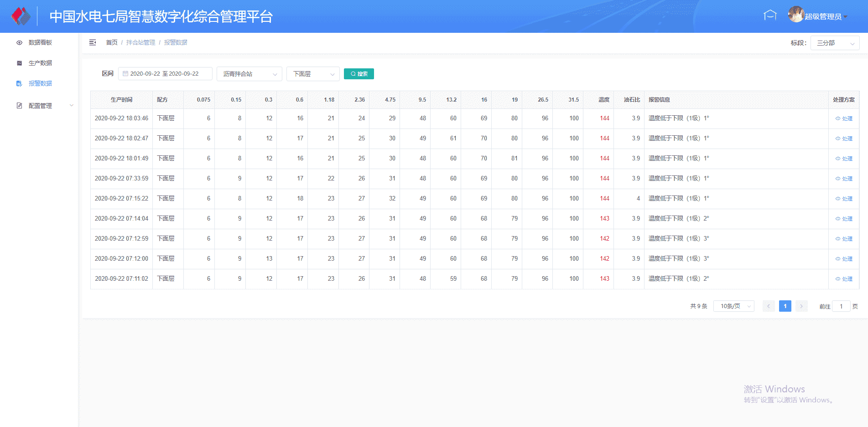The height and width of the screenshot is (427, 868).
Task: Click the sidebar collapse hamburger icon
Action: (x=93, y=42)
